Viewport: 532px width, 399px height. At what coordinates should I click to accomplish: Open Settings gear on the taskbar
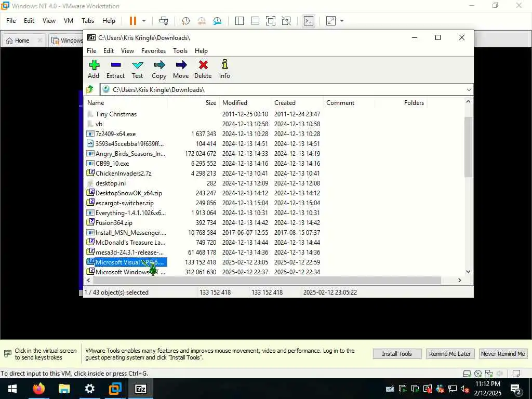89,389
